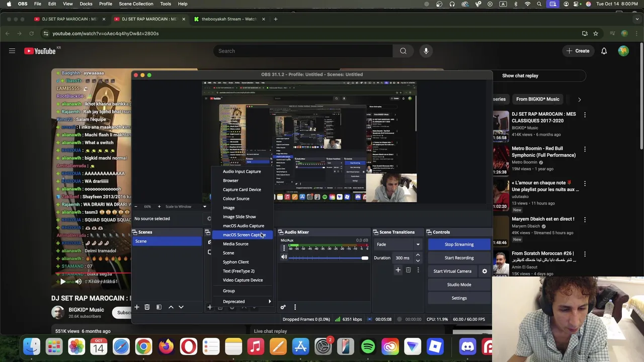Add a configurable scene transition plus icon
644x362 pixels.
pos(398,270)
